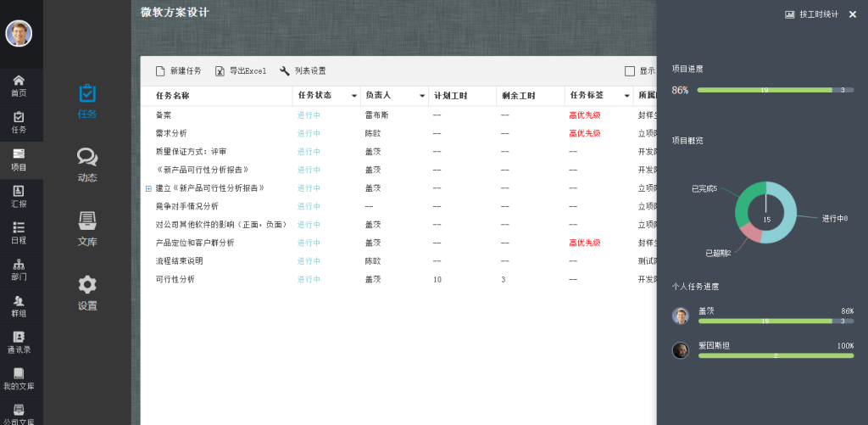
Task: Switch to the blue 任务 project tab
Action: 87,102
